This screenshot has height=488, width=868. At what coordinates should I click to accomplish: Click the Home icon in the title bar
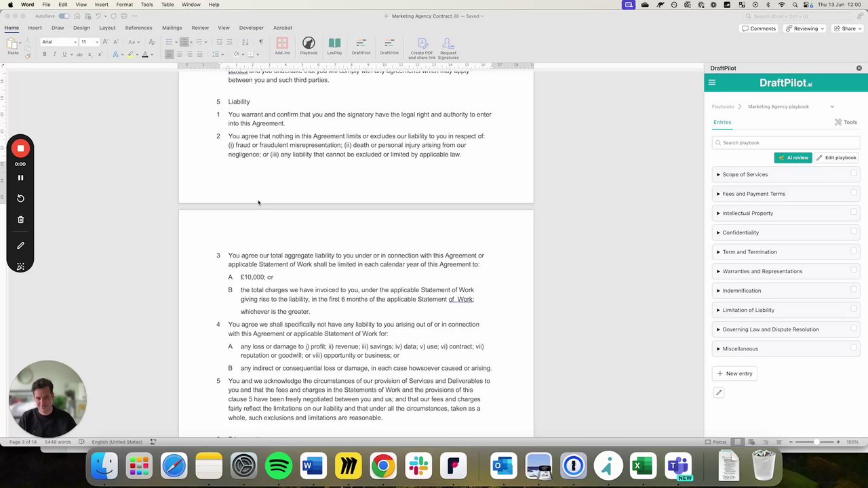77,16
